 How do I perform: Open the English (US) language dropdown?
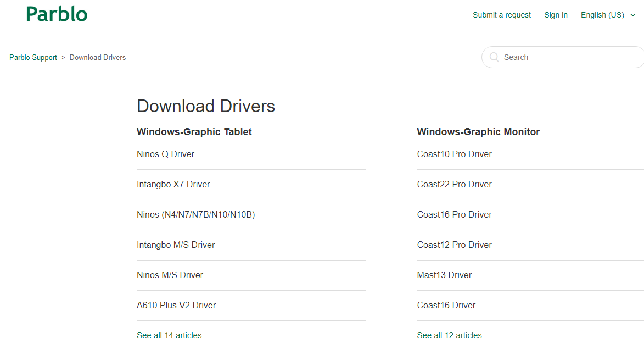pyautogui.click(x=608, y=15)
